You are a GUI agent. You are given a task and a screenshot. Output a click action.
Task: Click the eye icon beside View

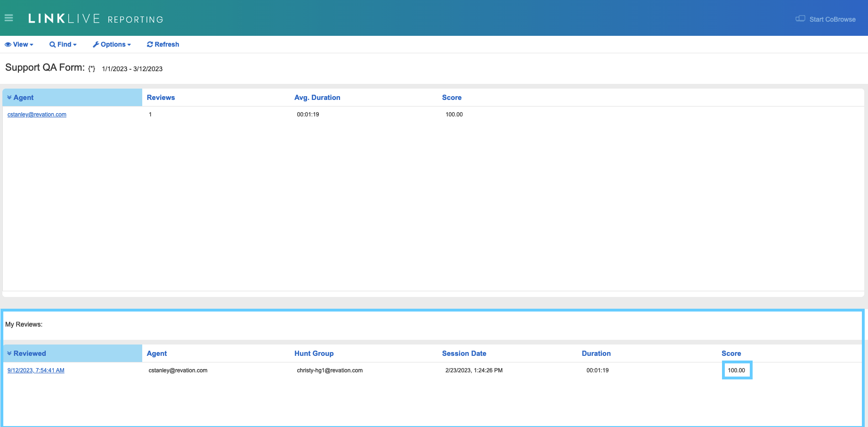pos(8,45)
